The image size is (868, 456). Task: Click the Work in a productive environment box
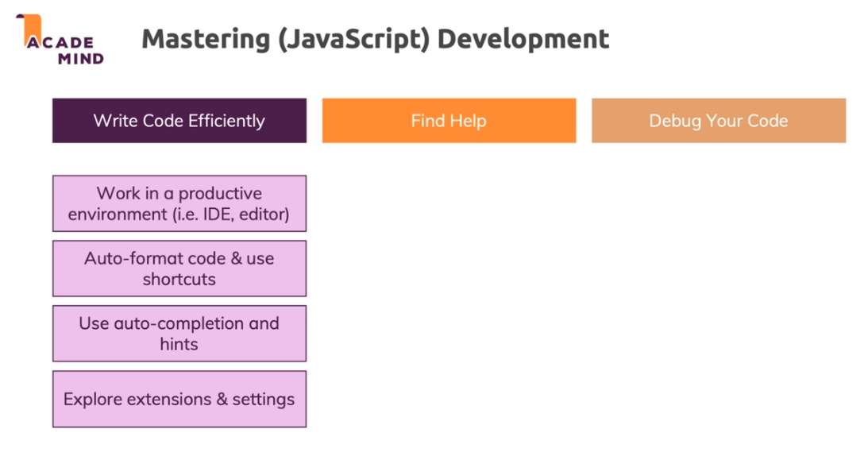(179, 203)
